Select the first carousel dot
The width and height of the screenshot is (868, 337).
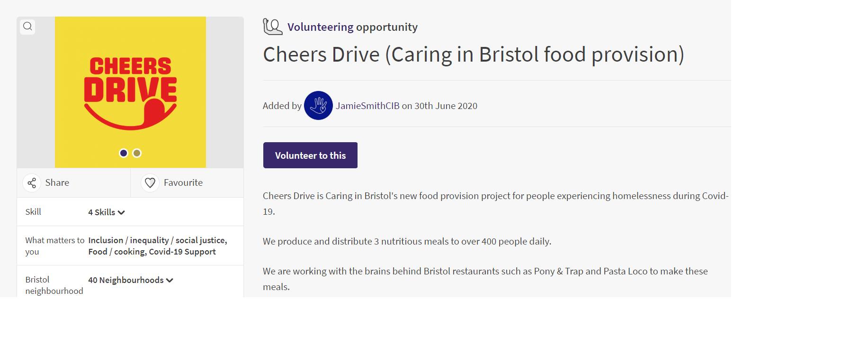click(124, 153)
